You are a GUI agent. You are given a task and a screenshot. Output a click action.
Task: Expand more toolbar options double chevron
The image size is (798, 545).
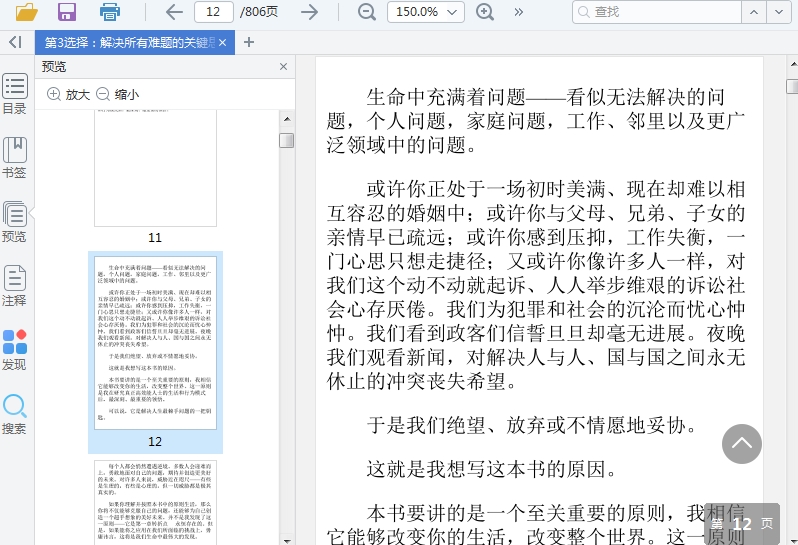(519, 12)
